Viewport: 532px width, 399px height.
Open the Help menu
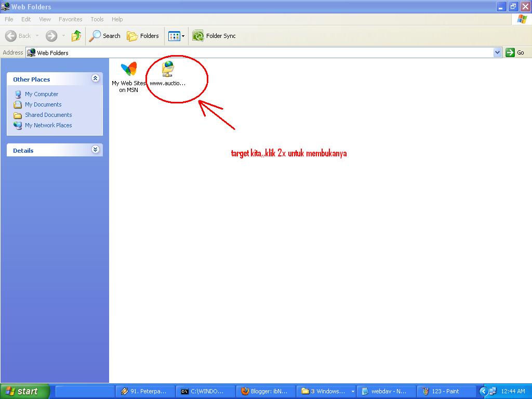[117, 19]
